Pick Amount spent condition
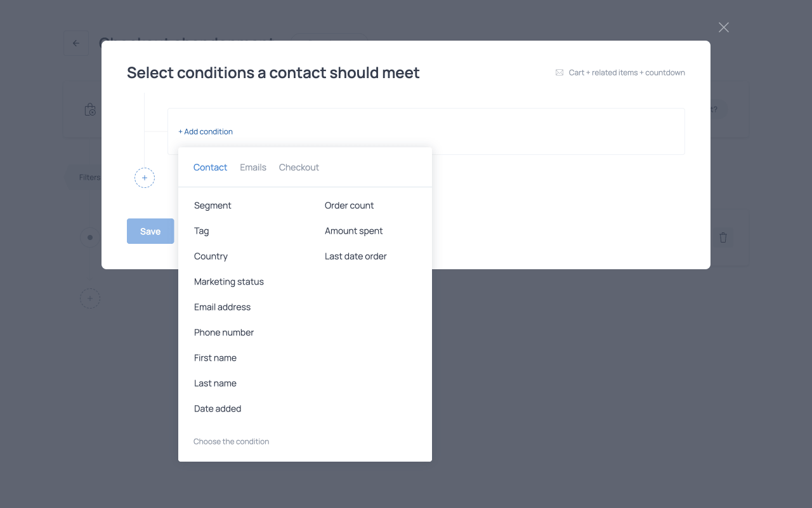The image size is (812, 508). click(x=353, y=231)
